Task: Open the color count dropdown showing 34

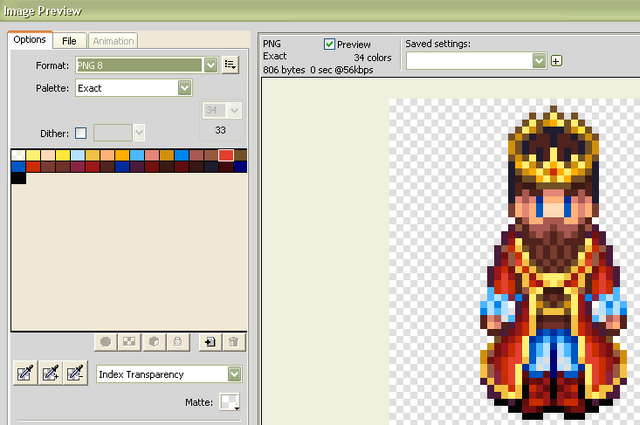Action: pyautogui.click(x=235, y=110)
